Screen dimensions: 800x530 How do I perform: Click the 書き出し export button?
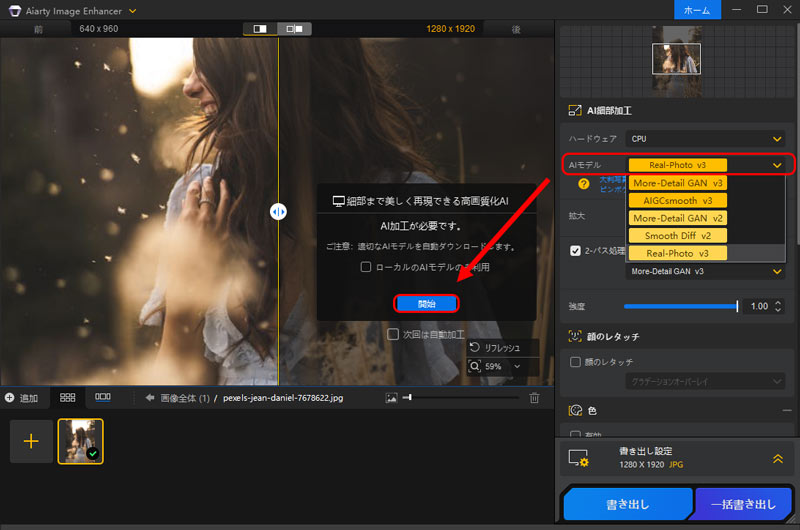tap(628, 504)
